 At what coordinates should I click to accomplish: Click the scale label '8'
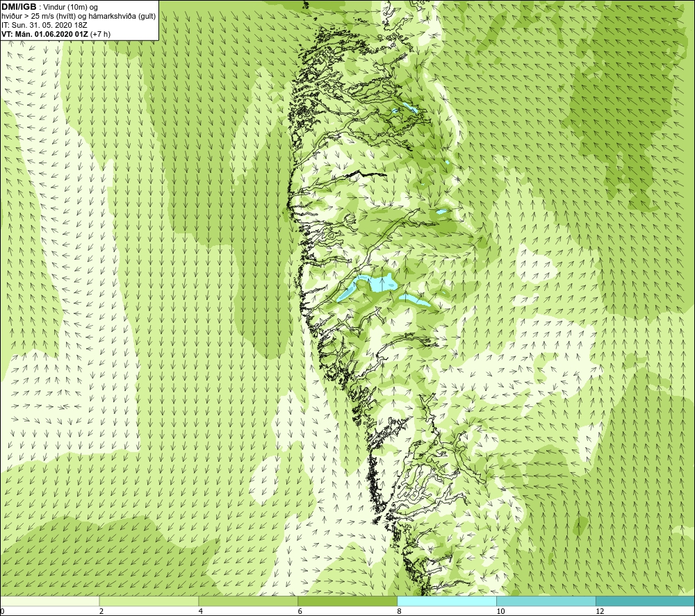click(x=400, y=612)
